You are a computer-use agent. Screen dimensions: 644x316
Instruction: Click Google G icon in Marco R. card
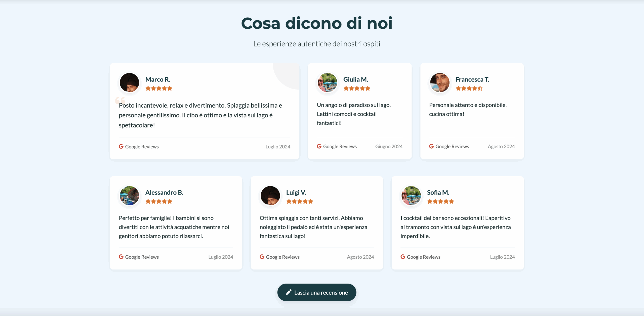[x=121, y=146]
